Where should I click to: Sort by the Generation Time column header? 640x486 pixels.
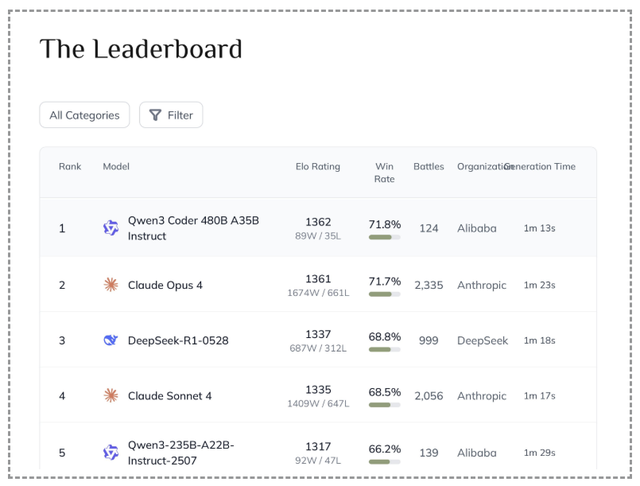[540, 166]
